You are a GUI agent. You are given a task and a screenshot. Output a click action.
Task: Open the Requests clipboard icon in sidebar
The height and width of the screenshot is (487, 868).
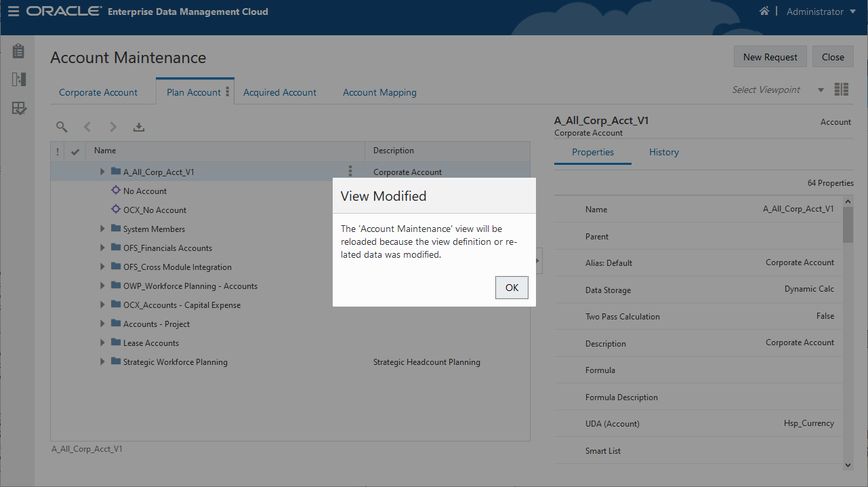point(18,51)
